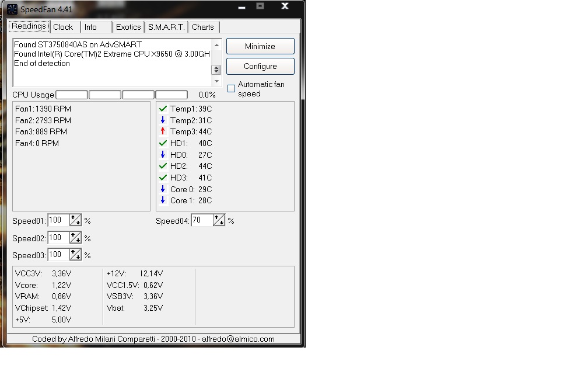Switch to the Exotics tab

pyautogui.click(x=128, y=27)
